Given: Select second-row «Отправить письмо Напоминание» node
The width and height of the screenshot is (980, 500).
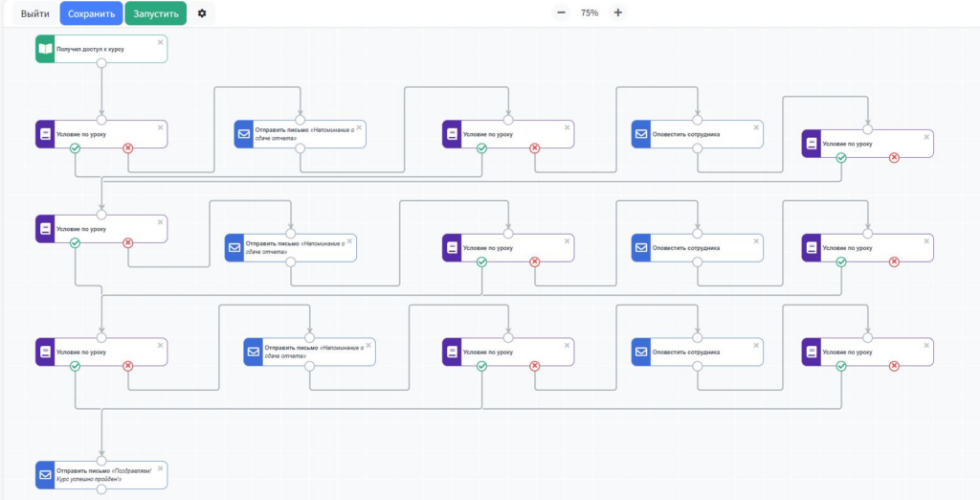Looking at the screenshot, I should pos(299,248).
